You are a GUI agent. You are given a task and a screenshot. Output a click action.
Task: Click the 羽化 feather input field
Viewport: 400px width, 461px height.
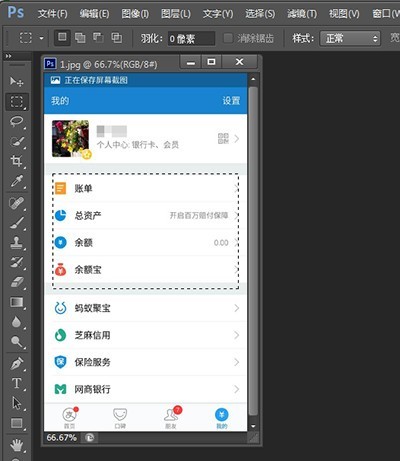click(x=191, y=39)
